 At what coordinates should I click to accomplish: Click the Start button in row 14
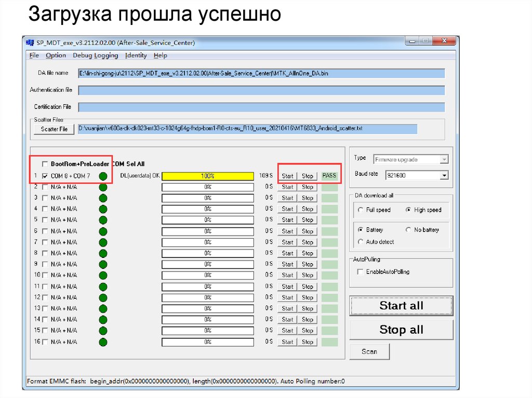(287, 319)
